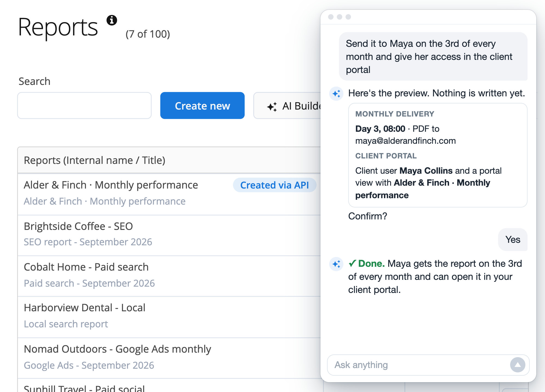
Task: Click the CLIENT PORTAL heading
Action: pyautogui.click(x=386, y=156)
